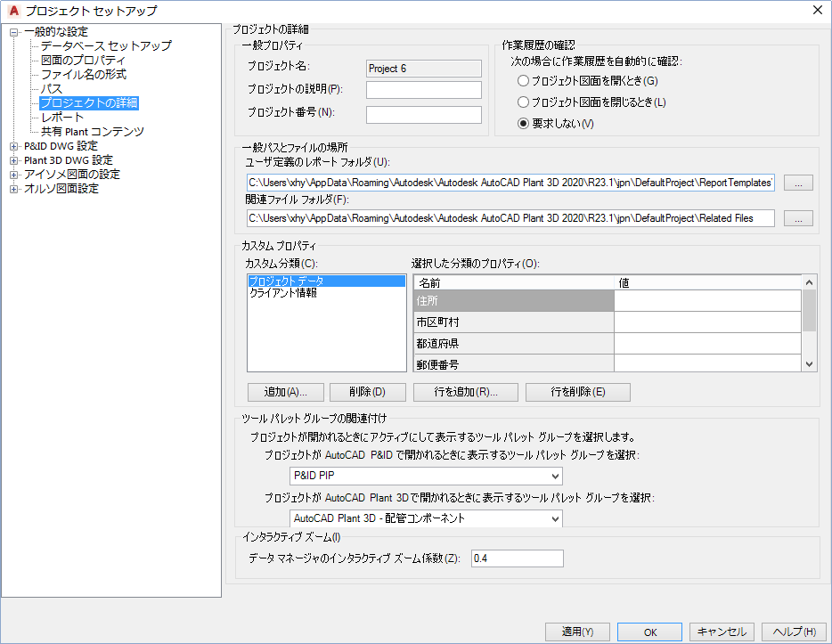Click the 名前 column header
The image size is (832, 644).
(x=514, y=282)
